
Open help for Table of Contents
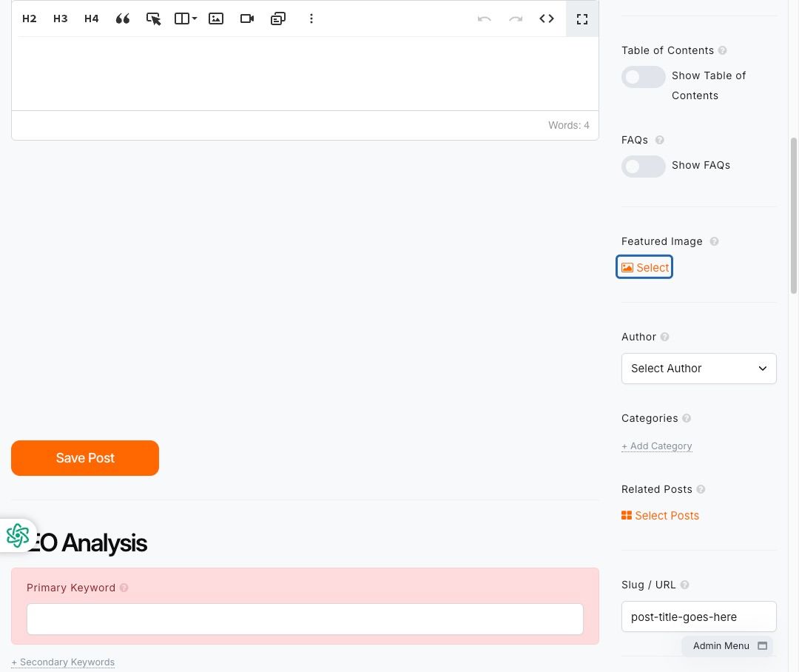click(x=723, y=50)
